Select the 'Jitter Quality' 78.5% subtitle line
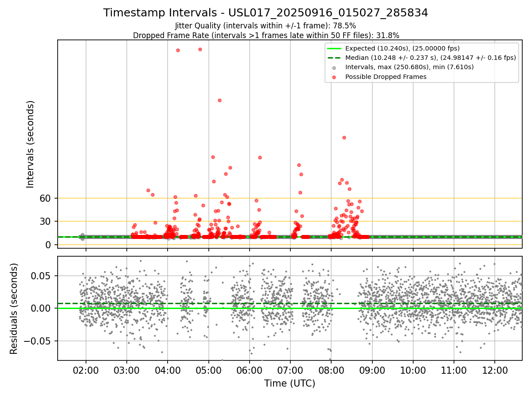Image resolution: width=532 pixels, height=399 pixels. point(266,26)
